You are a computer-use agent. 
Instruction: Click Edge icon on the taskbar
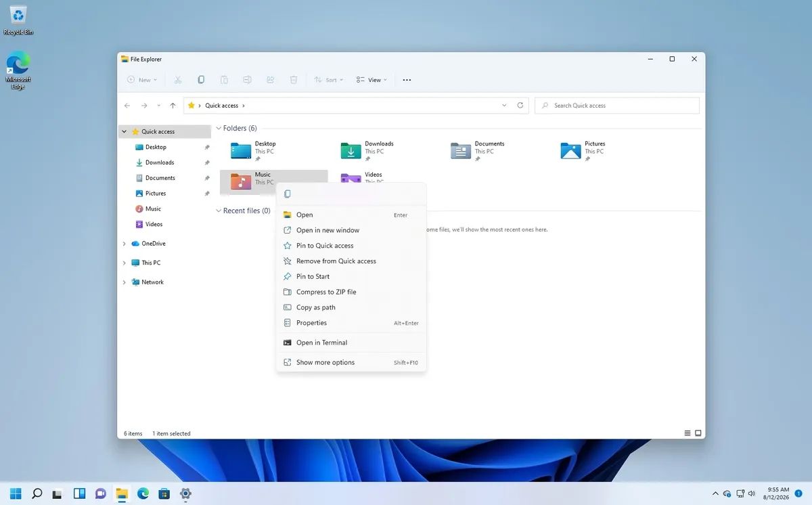(143, 493)
